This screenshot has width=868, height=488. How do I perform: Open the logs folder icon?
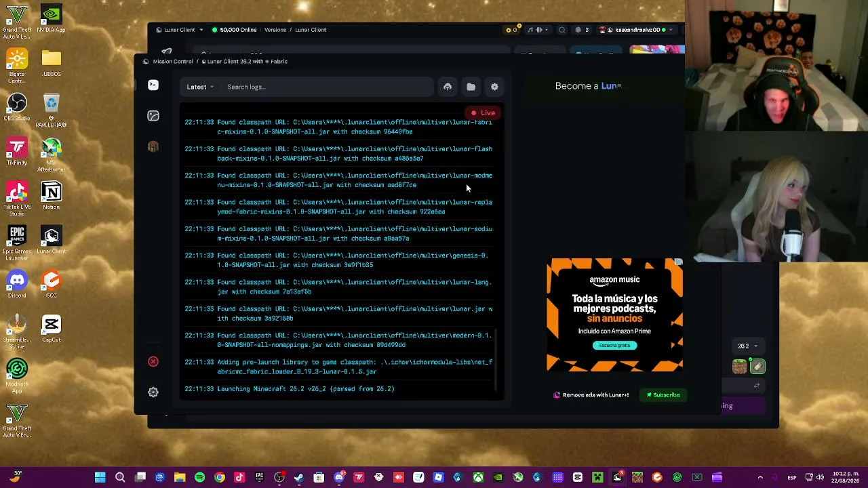click(471, 87)
